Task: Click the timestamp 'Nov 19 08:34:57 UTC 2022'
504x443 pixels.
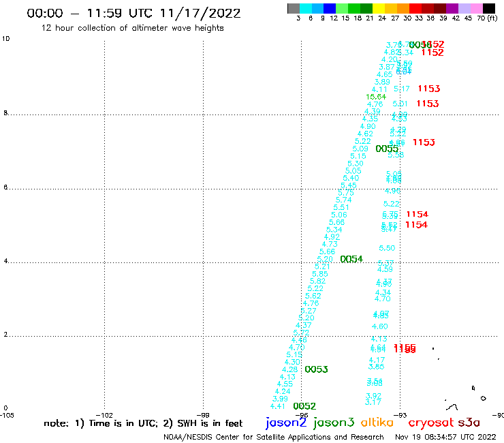Action: pos(445,437)
